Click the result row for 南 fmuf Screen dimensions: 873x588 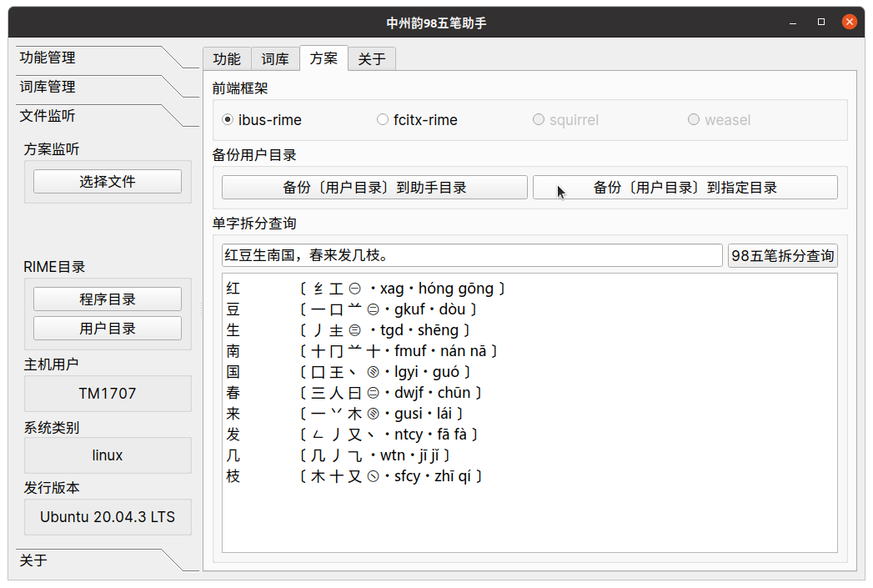362,351
